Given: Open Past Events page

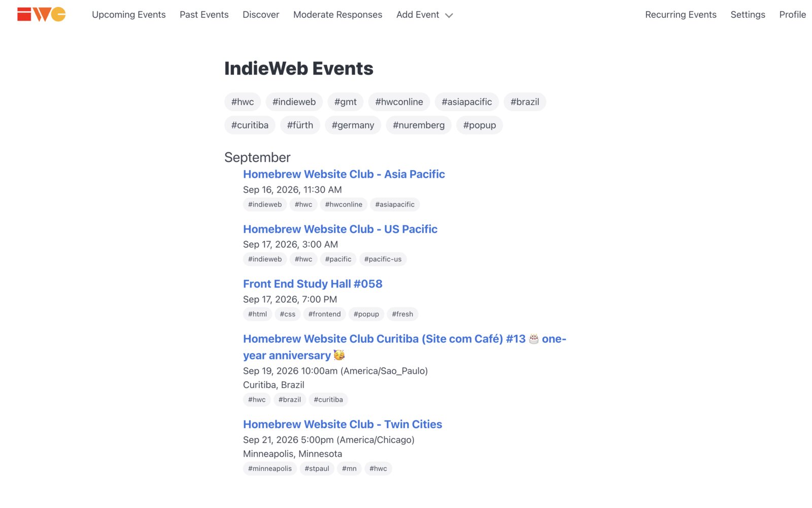Looking at the screenshot, I should [x=204, y=15].
